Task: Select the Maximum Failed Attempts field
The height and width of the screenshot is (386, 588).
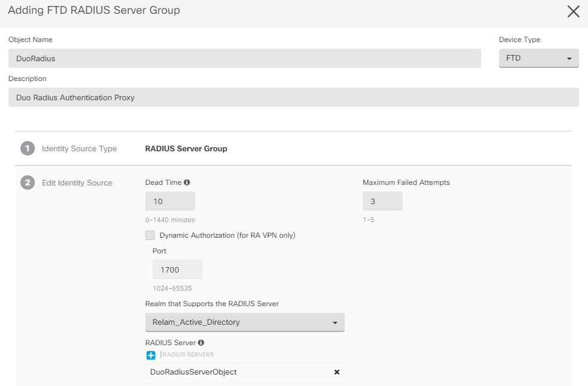Action: click(x=382, y=201)
